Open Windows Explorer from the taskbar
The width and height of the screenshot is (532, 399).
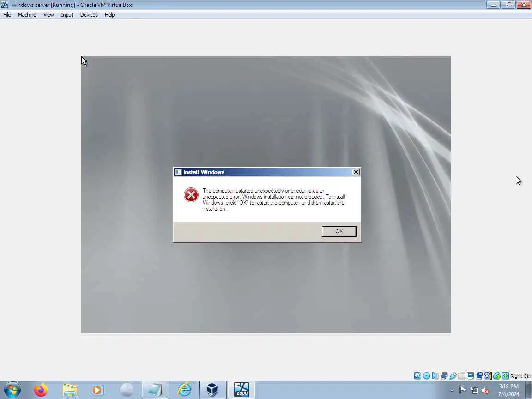point(70,390)
